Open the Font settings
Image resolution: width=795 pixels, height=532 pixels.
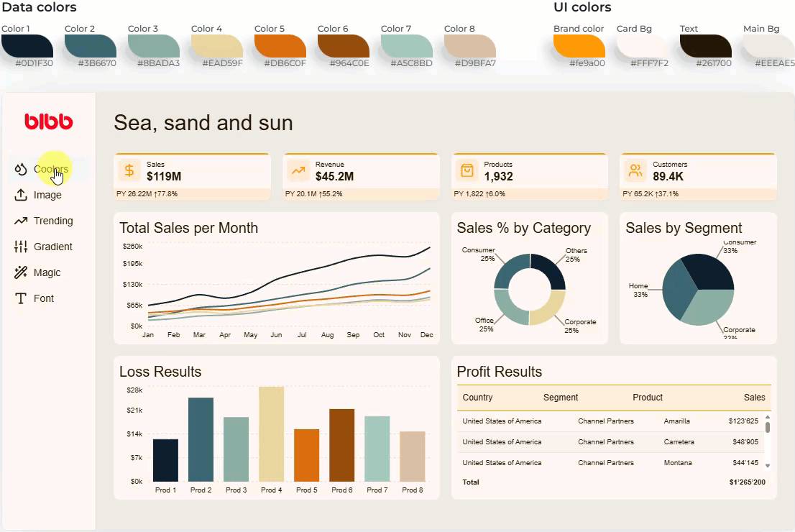click(42, 298)
